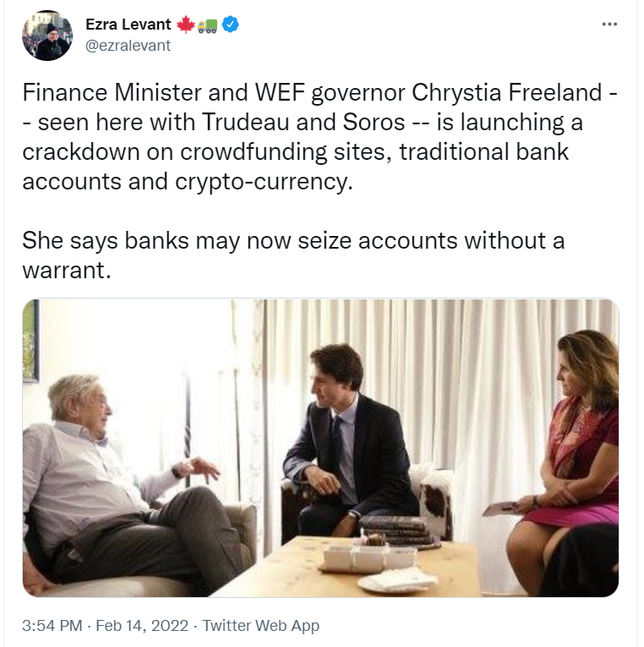Click the Feb 14, 2022 date
The height and width of the screenshot is (647, 644).
(x=146, y=626)
